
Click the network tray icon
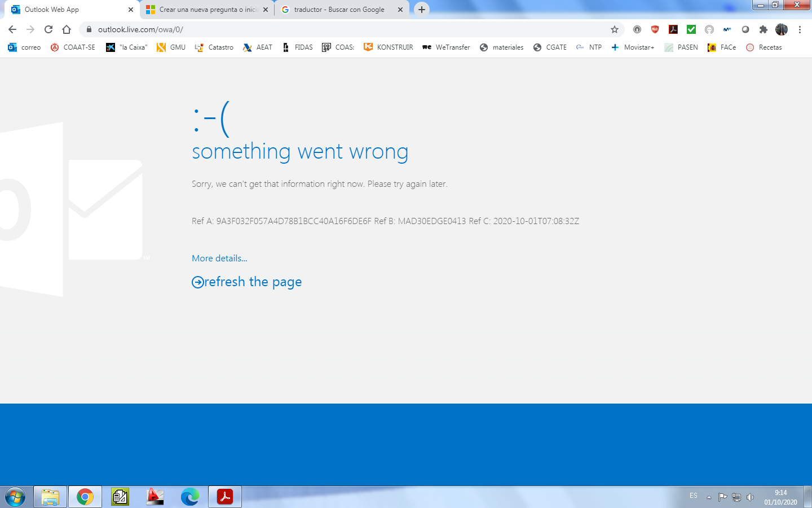(x=736, y=497)
